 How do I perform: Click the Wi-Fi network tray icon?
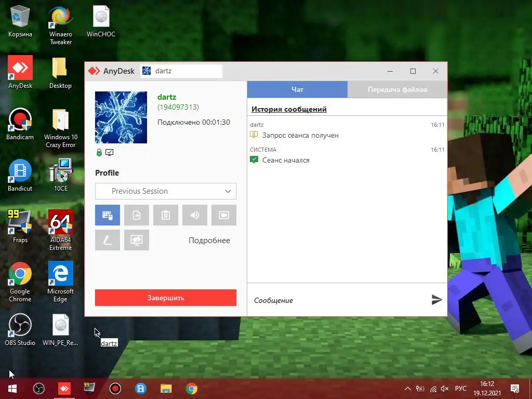tap(433, 389)
